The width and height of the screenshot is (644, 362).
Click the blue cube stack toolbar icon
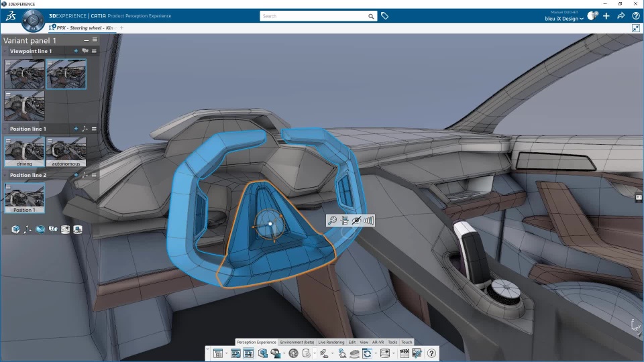(x=263, y=353)
